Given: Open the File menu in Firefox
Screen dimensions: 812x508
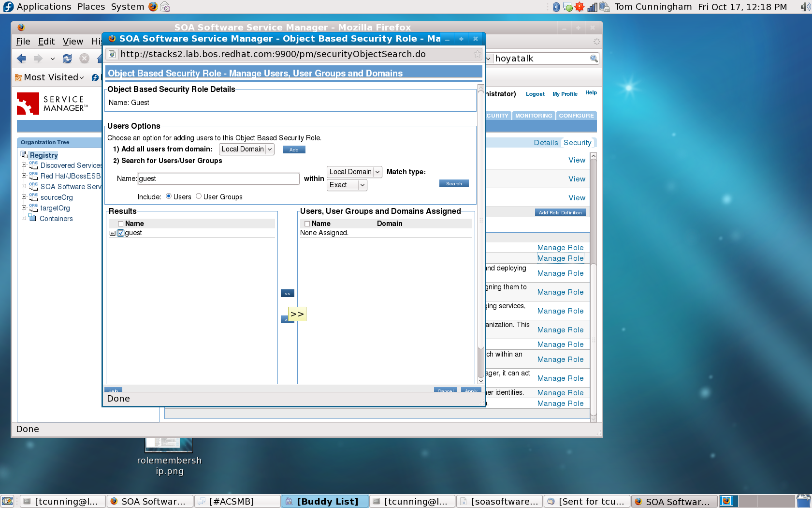Looking at the screenshot, I should [x=23, y=42].
